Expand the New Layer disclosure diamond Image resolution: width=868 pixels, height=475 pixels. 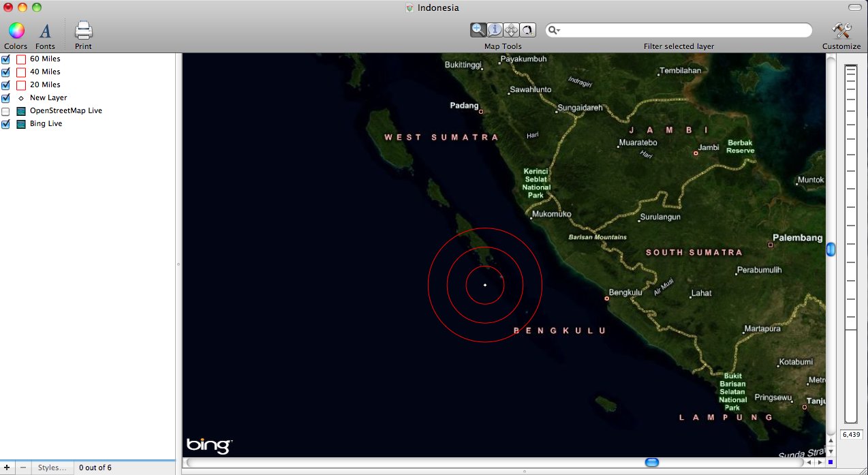(x=19, y=97)
